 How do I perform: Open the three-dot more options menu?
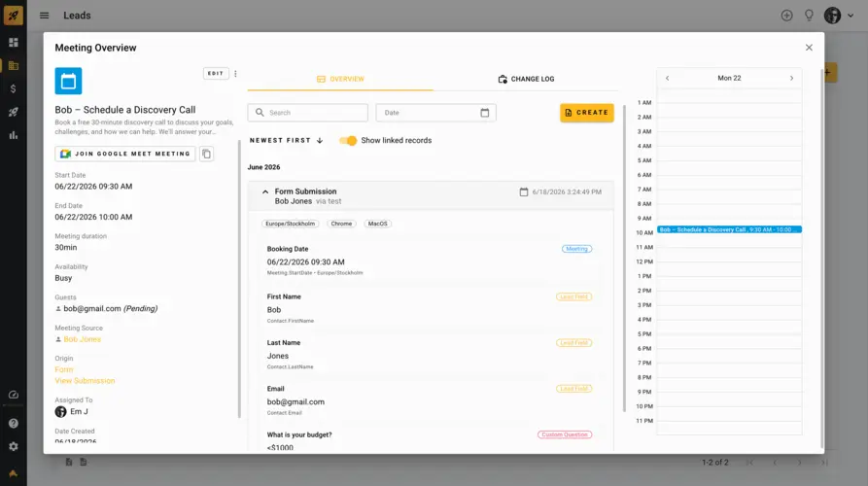click(x=235, y=74)
